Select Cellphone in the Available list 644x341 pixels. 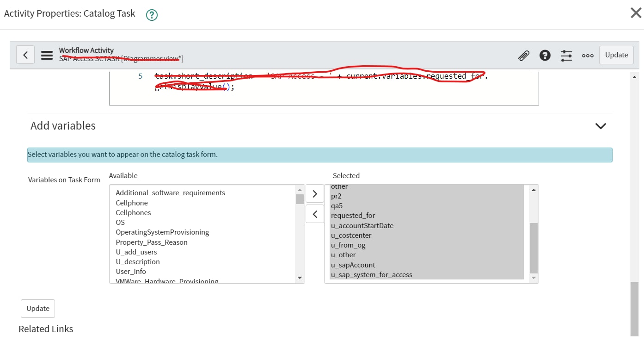131,203
